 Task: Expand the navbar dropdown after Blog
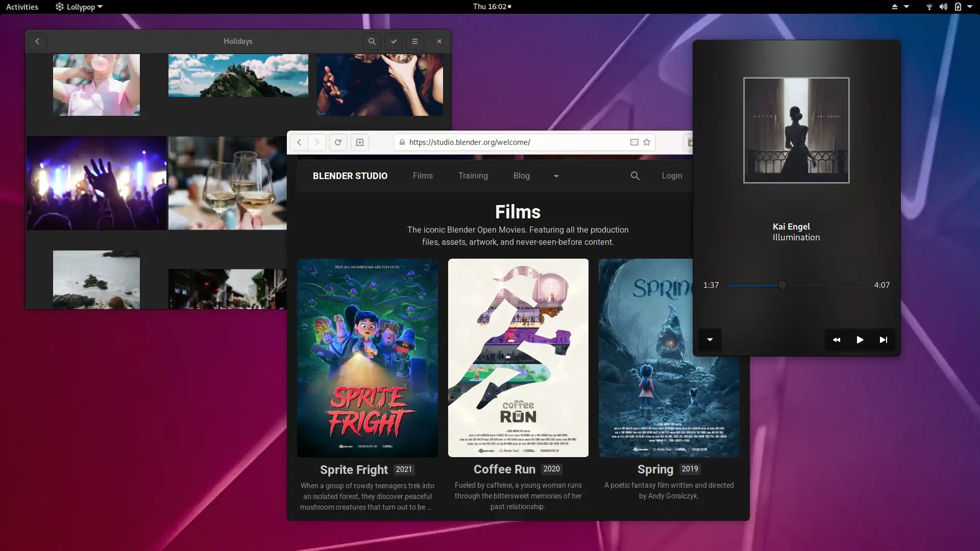pyautogui.click(x=556, y=176)
